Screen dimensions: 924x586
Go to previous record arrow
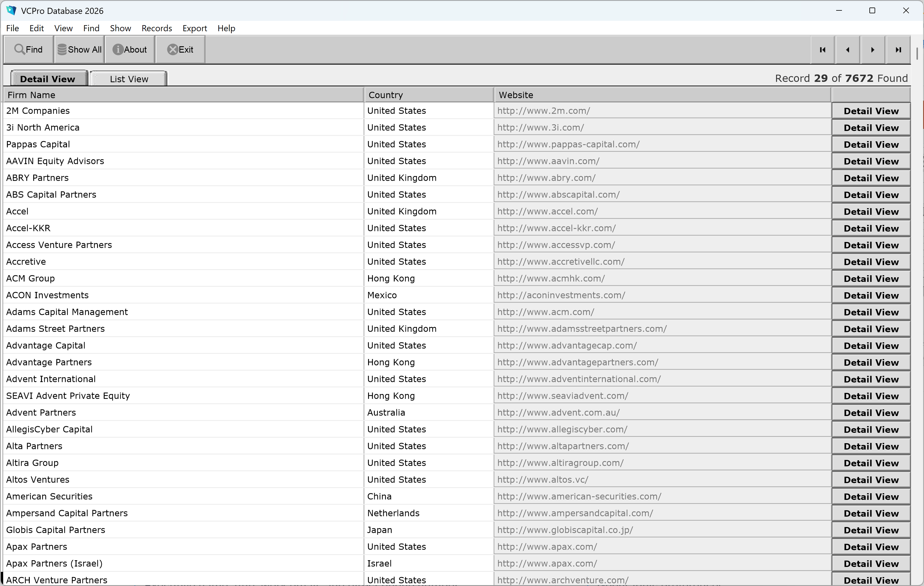[x=848, y=50]
